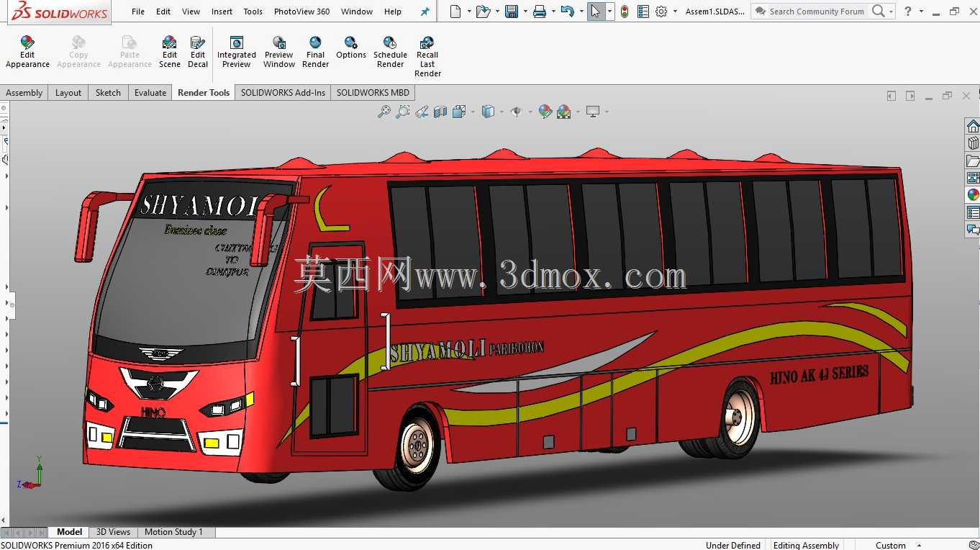The width and height of the screenshot is (980, 550).
Task: Open File Explorer folder in task pane
Action: 973,161
